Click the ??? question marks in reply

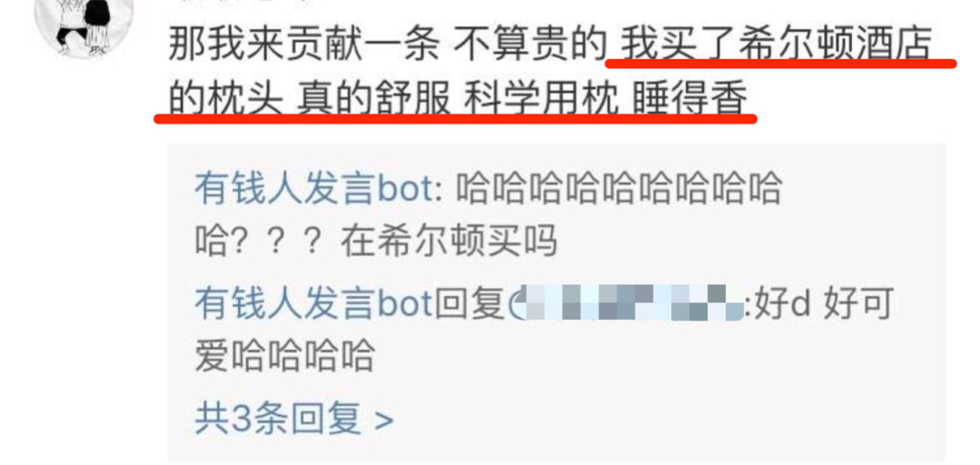pos(278,242)
